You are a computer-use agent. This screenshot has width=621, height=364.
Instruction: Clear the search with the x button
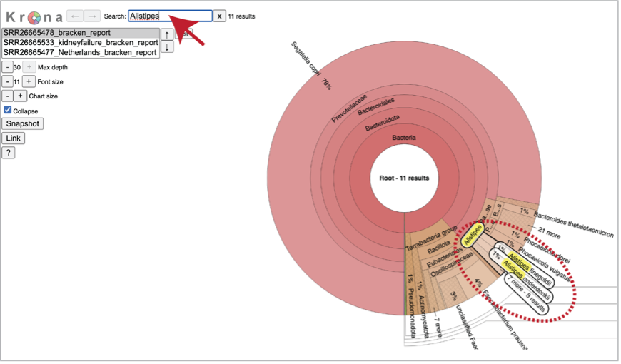219,16
